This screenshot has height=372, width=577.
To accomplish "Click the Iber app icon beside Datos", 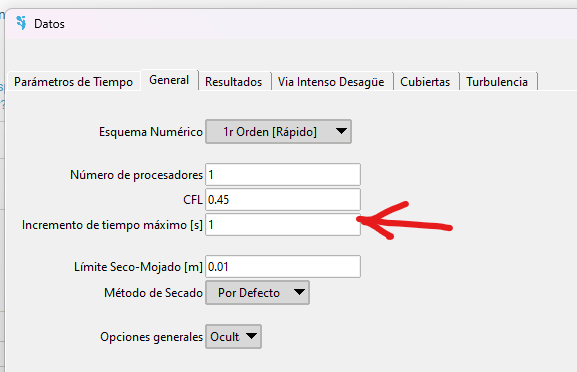I will coord(21,23).
